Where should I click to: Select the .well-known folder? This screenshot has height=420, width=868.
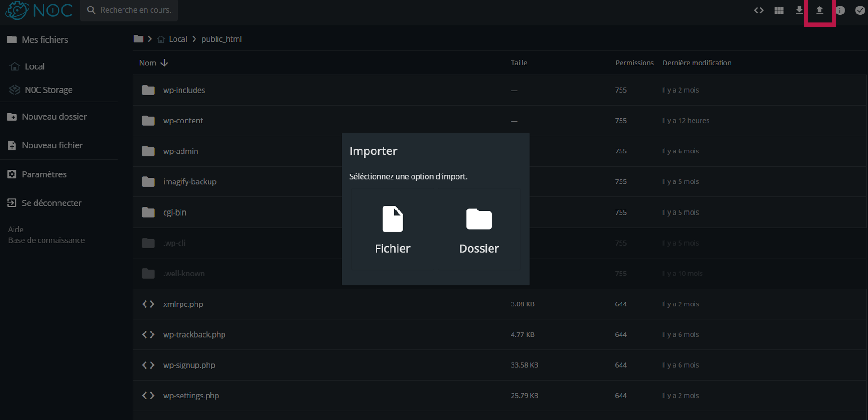click(x=499, y=274)
